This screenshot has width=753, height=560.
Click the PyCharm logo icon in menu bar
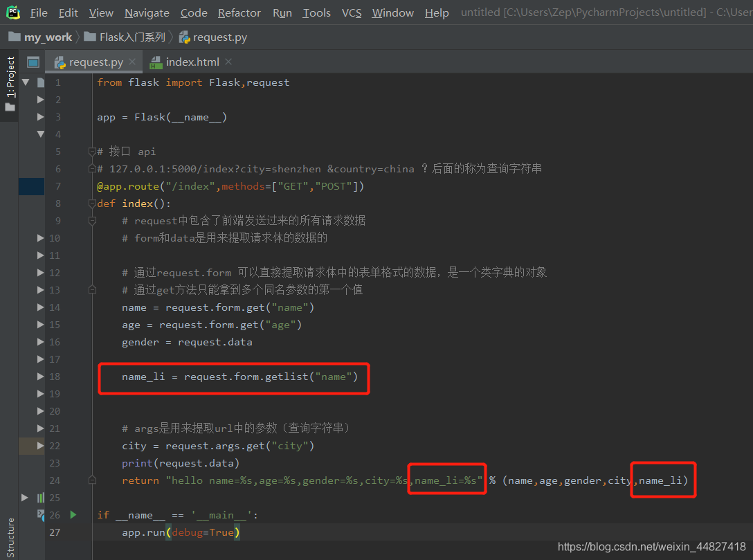tap(13, 12)
